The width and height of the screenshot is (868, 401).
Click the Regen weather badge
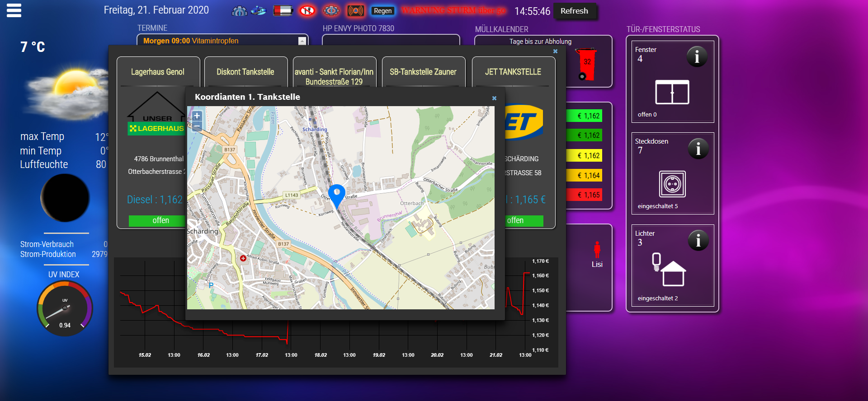pyautogui.click(x=382, y=11)
